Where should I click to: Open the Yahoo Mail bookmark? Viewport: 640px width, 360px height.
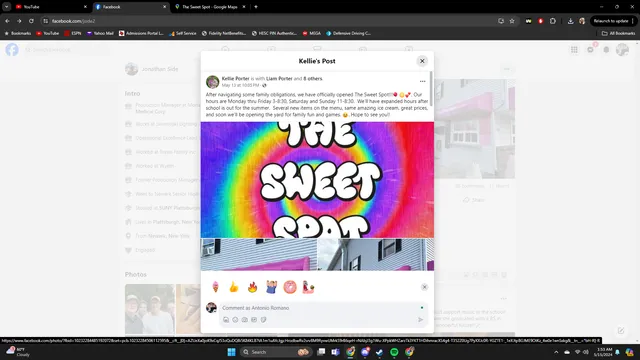click(100, 33)
